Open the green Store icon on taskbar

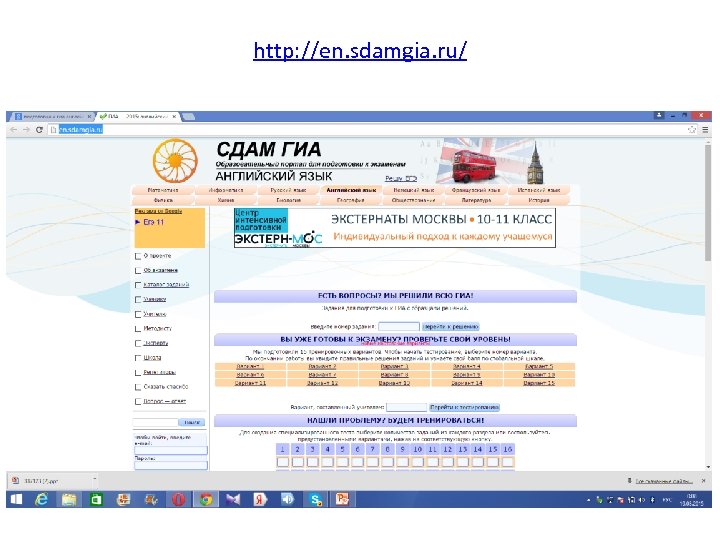(x=96, y=499)
